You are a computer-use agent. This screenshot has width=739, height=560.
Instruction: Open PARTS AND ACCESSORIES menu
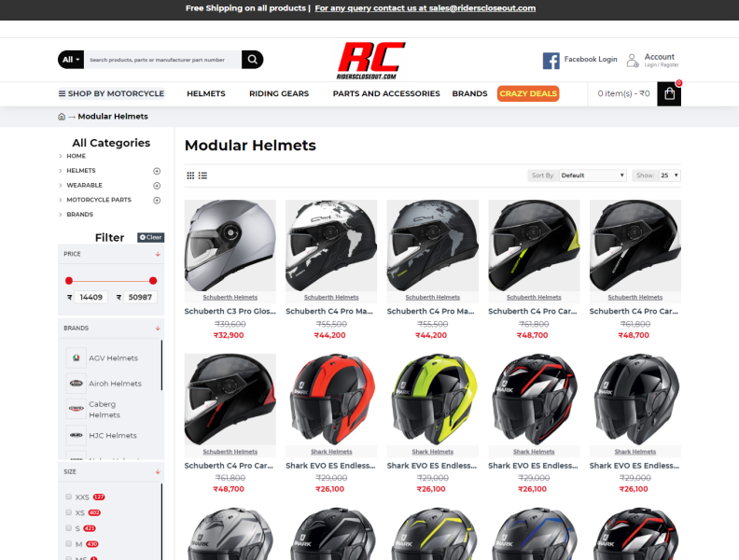point(386,93)
